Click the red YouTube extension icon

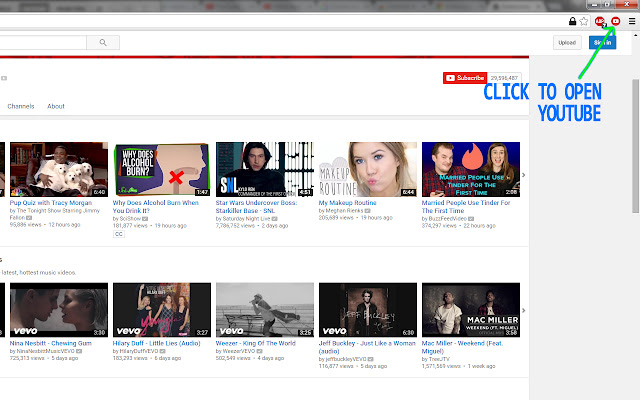[616, 21]
